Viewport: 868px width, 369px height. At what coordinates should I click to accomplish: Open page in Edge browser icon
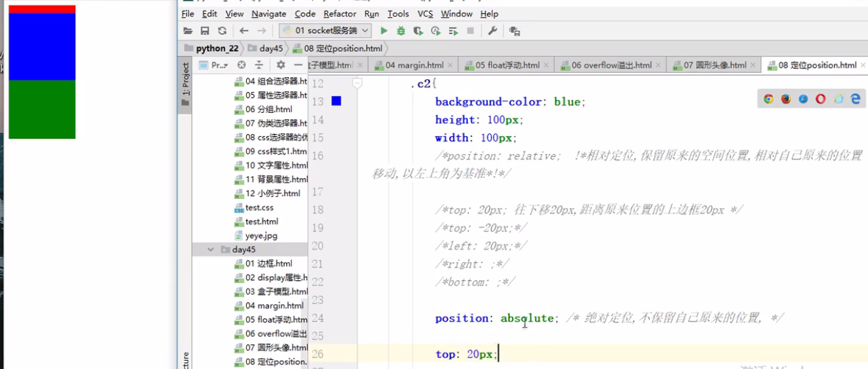click(x=856, y=99)
